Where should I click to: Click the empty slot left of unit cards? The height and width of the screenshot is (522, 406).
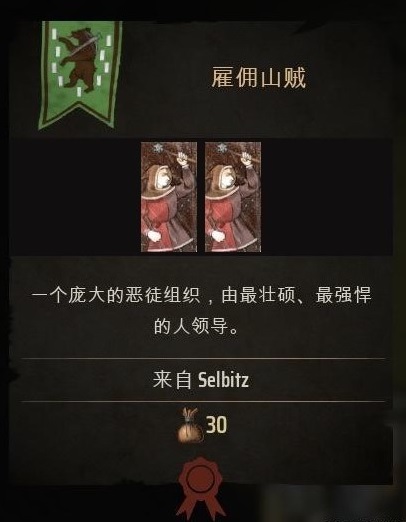point(76,197)
